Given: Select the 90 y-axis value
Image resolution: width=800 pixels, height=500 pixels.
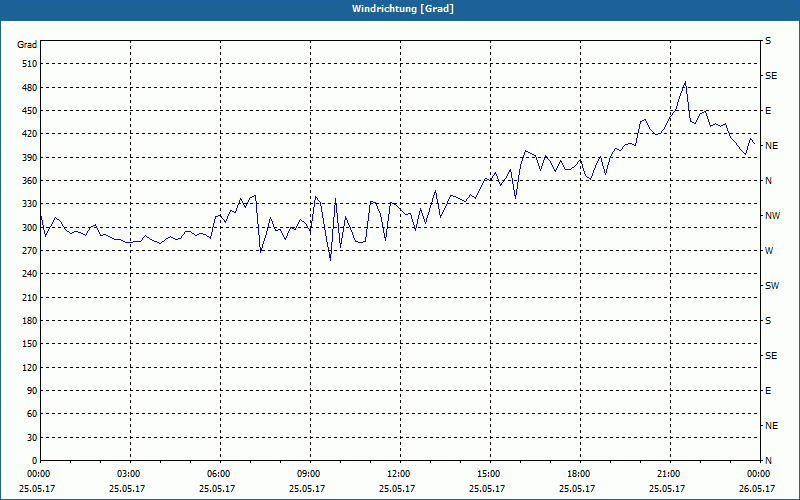Looking at the screenshot, I should point(32,391).
